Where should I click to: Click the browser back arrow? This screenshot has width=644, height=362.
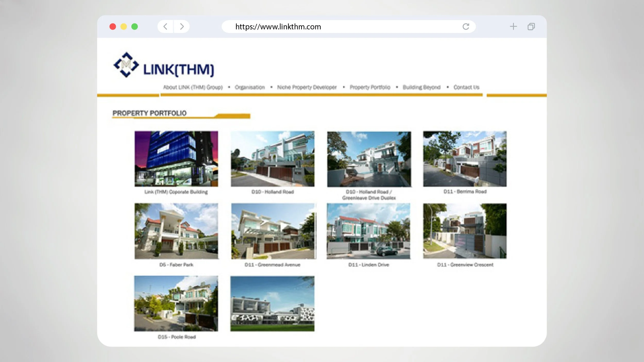coord(165,27)
